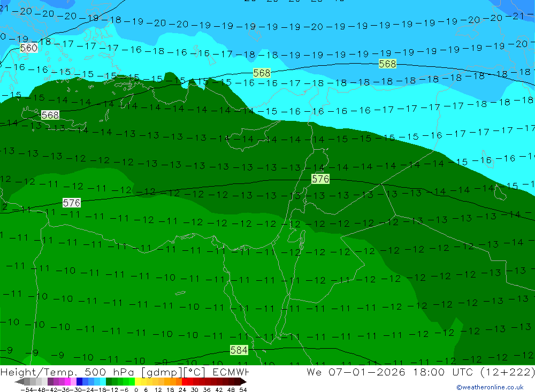The height and width of the screenshot is (392, 535).
Task: Click the dark blue legend swatch
Action: pos(80,381)
